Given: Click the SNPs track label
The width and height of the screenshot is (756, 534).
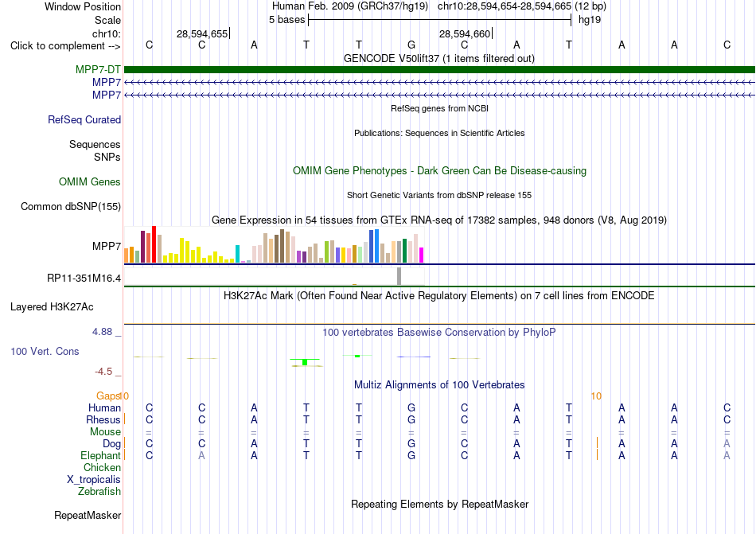Looking at the screenshot, I should pos(107,157).
